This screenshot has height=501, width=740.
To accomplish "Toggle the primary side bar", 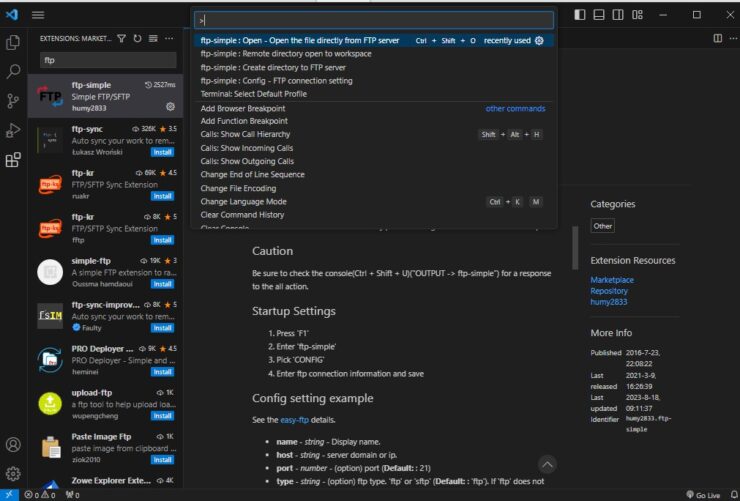I will click(x=580, y=15).
